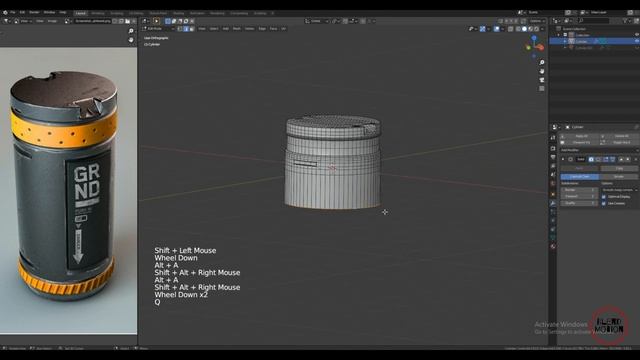Adjust Viewport subdivisions field
The image size is (640, 360).
tap(578, 196)
